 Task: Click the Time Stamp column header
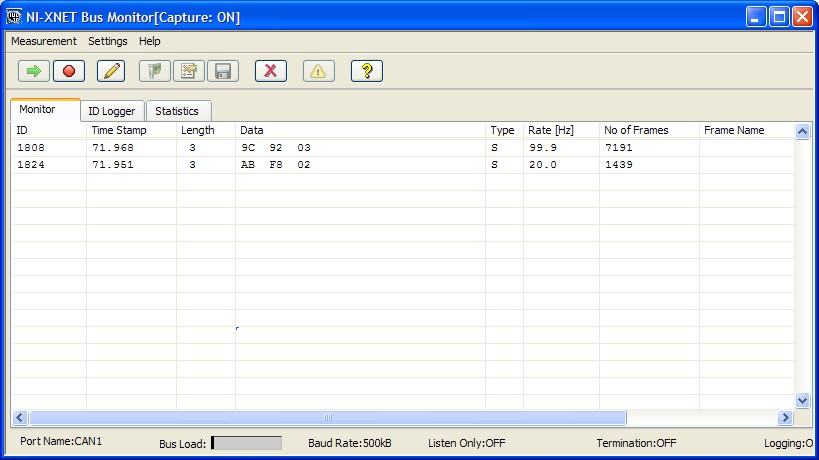tap(131, 130)
